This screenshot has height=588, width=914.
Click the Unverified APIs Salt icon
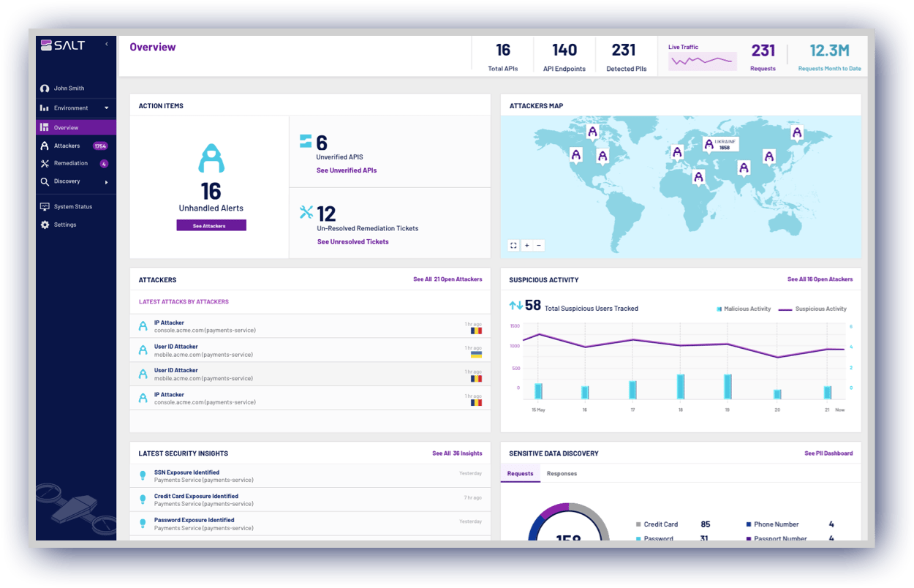[x=306, y=141]
